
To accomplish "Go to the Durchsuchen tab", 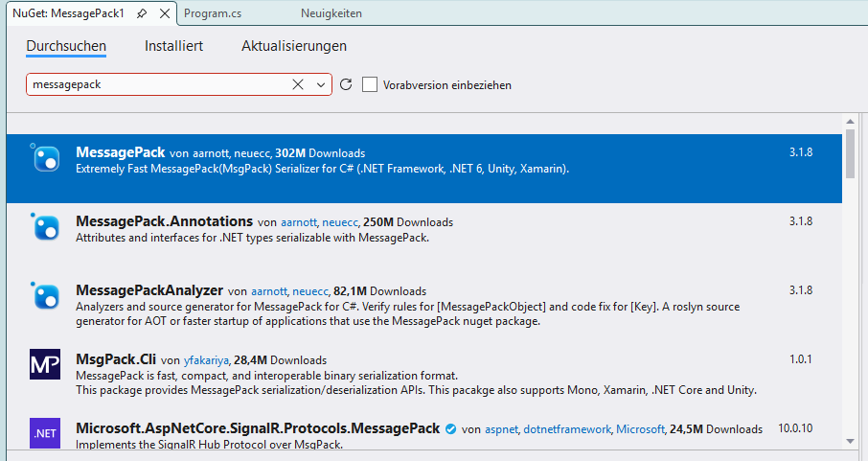I will tap(66, 46).
